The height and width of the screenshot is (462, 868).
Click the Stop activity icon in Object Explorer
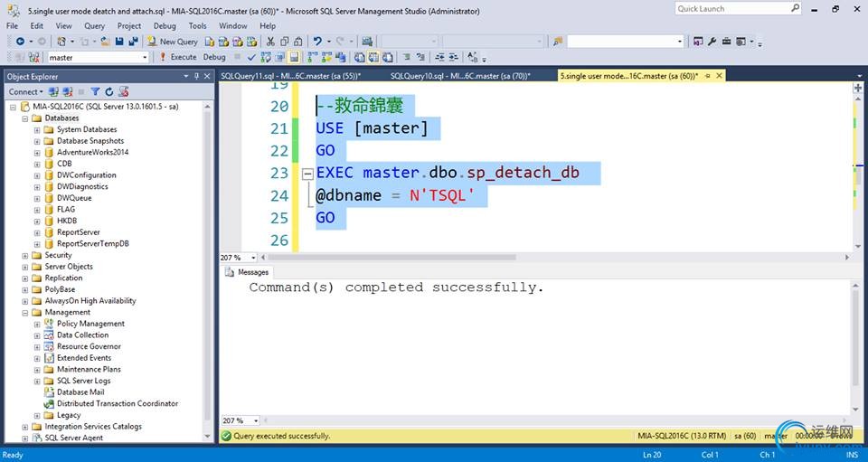tap(81, 92)
